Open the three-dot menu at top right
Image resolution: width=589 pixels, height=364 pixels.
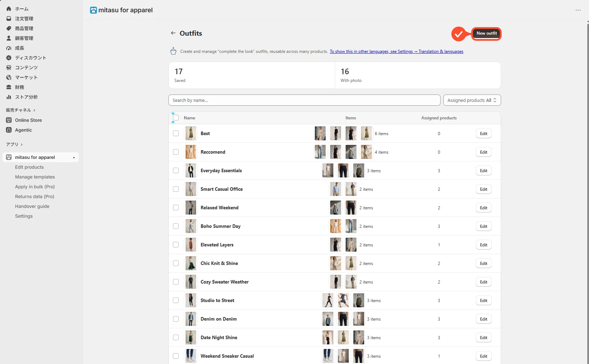coord(578,10)
